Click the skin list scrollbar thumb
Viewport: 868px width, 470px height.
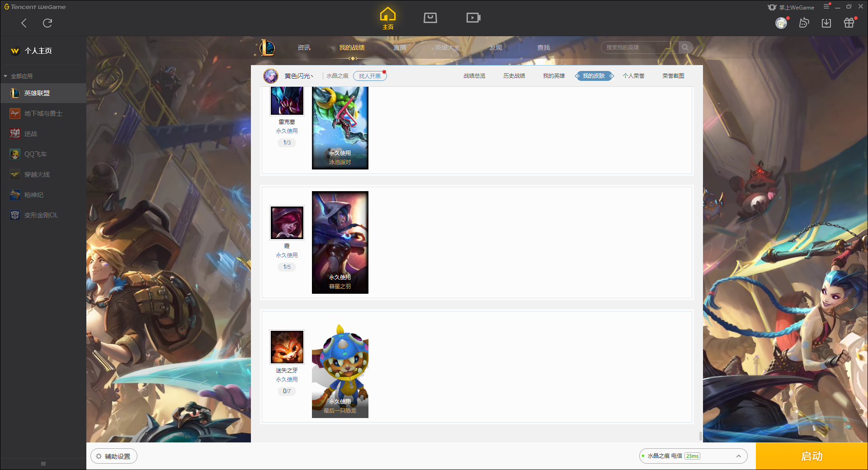701,436
